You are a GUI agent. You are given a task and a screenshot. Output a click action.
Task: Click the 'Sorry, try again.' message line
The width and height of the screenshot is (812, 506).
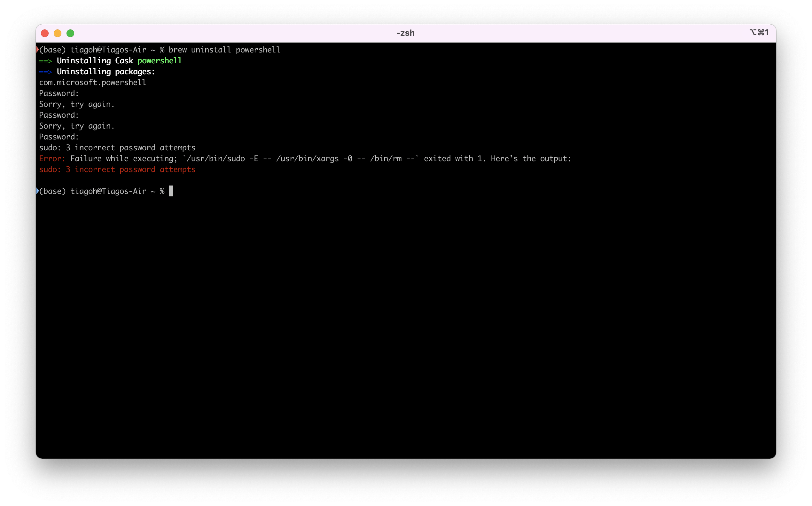point(76,104)
